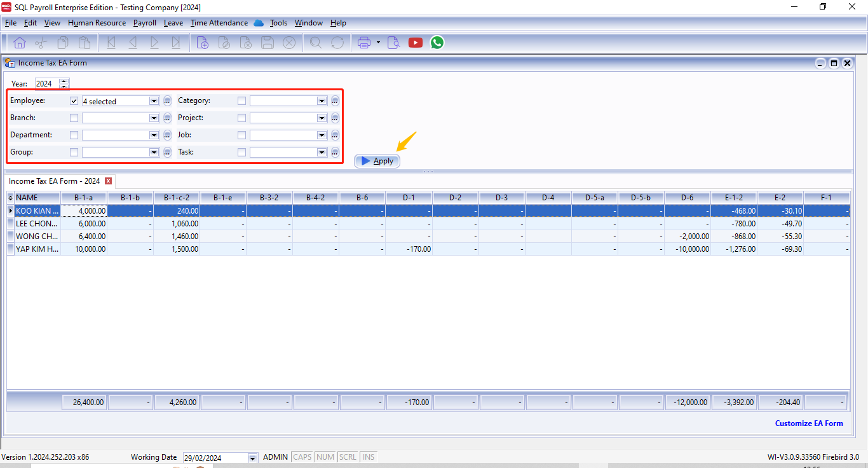Close the Income Tax EA Form - 2024 tab
Screen dimensions: 868x468
(x=108, y=181)
